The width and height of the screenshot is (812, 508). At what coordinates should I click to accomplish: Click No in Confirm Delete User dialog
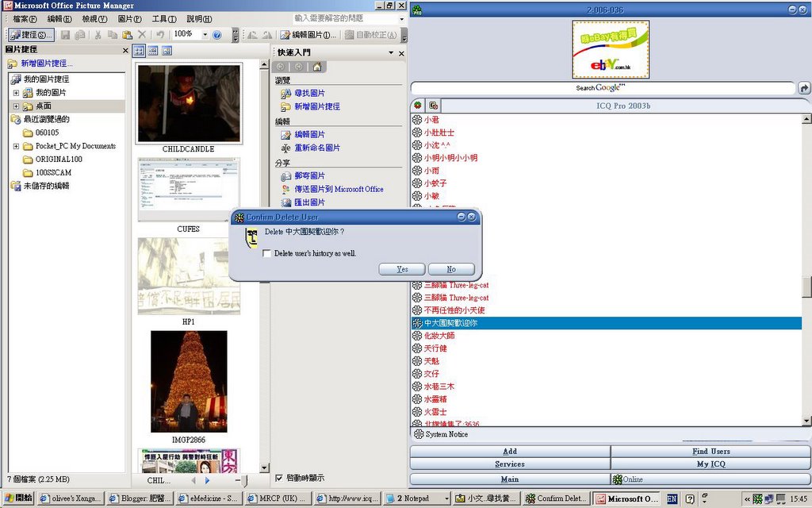(451, 269)
